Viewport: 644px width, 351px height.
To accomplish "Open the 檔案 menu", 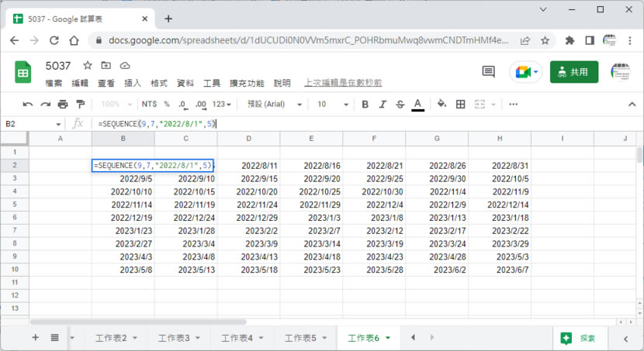I will click(x=54, y=83).
